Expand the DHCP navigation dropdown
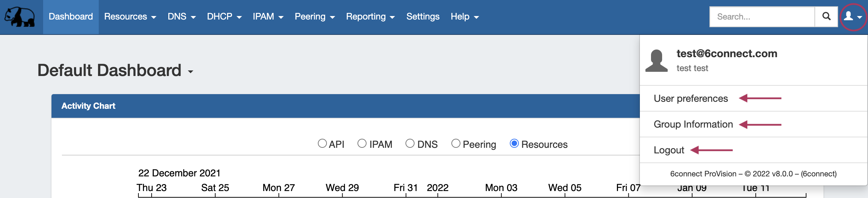This screenshot has width=868, height=198. (224, 17)
